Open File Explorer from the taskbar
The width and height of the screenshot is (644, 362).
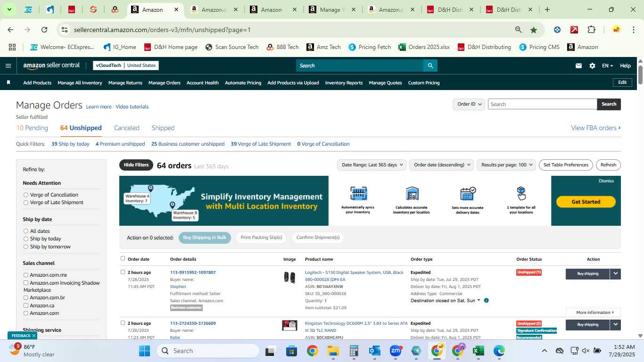coord(333,351)
